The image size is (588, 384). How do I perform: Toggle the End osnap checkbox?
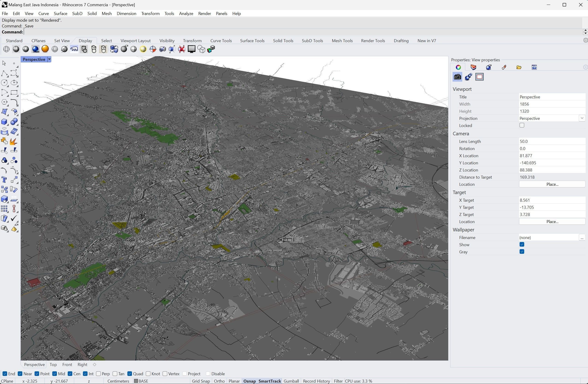pyautogui.click(x=5, y=374)
